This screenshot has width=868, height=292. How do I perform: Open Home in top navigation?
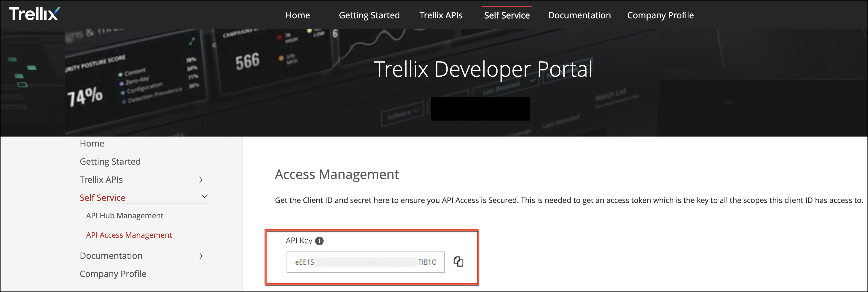[297, 15]
